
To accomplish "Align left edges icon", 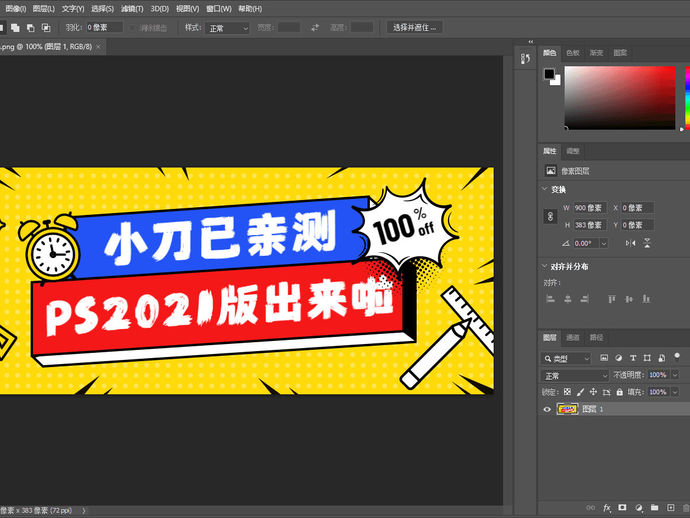I will click(x=550, y=299).
